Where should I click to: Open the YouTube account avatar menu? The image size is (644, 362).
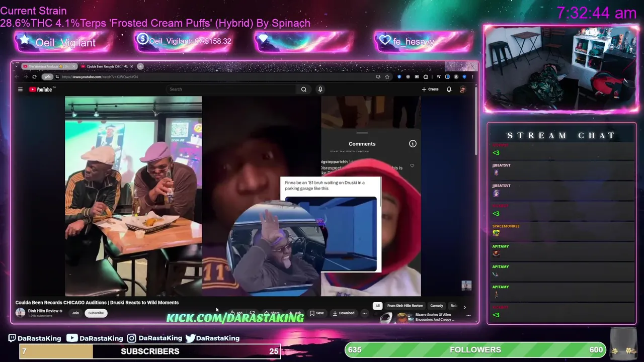click(463, 89)
